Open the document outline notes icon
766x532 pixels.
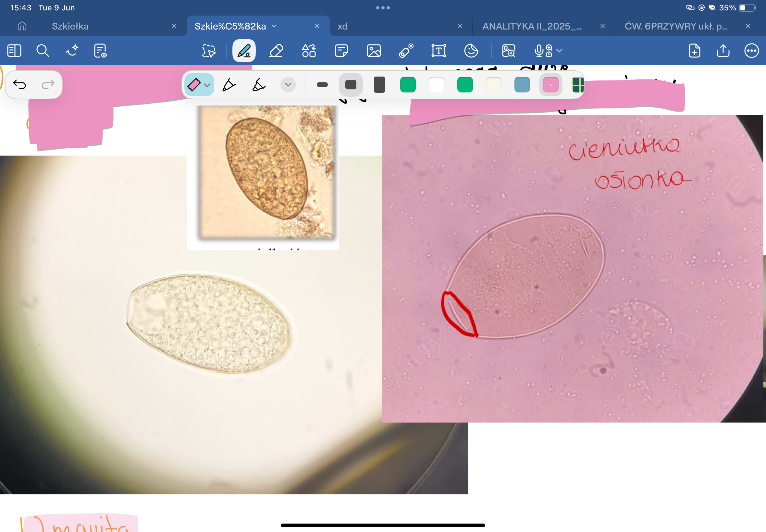[100, 51]
